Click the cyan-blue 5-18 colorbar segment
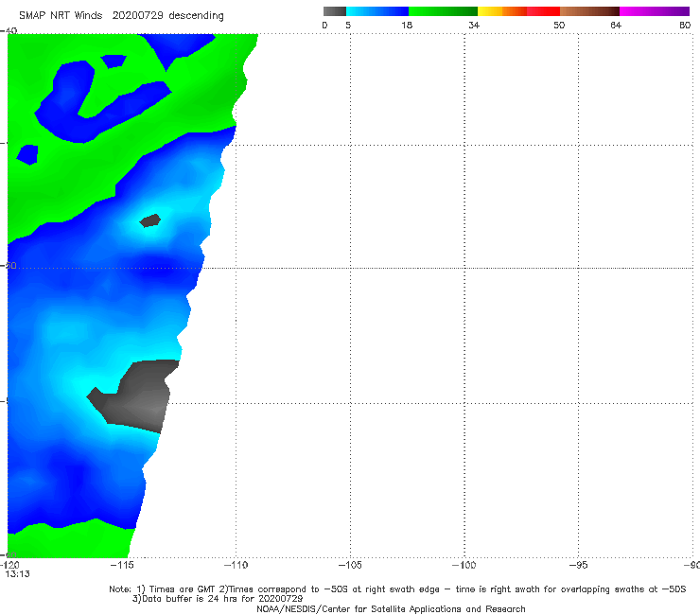 [x=377, y=11]
